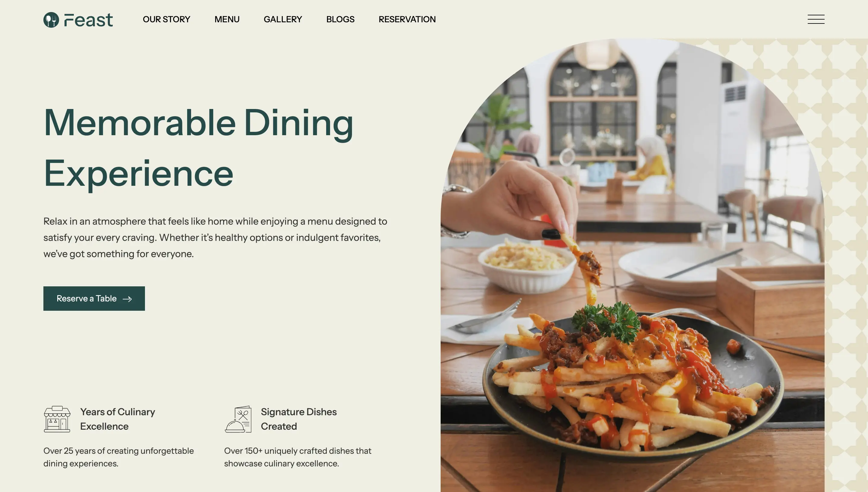The height and width of the screenshot is (492, 868).
Task: Open the Reservation page link
Action: (x=407, y=19)
